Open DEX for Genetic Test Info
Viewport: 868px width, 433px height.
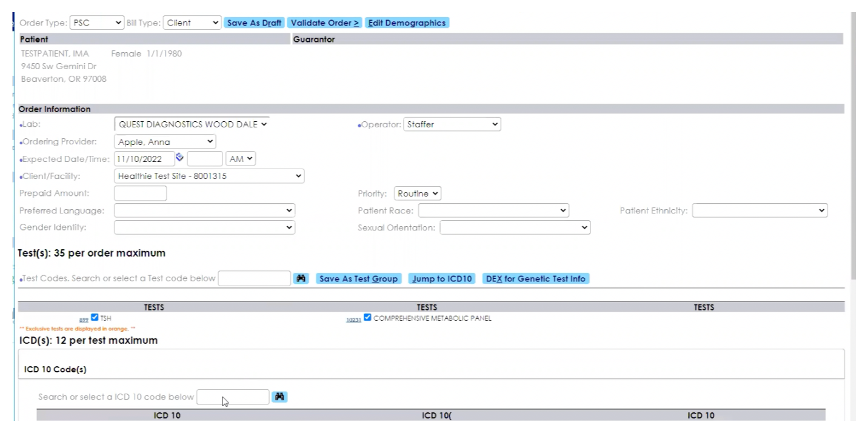pyautogui.click(x=536, y=279)
